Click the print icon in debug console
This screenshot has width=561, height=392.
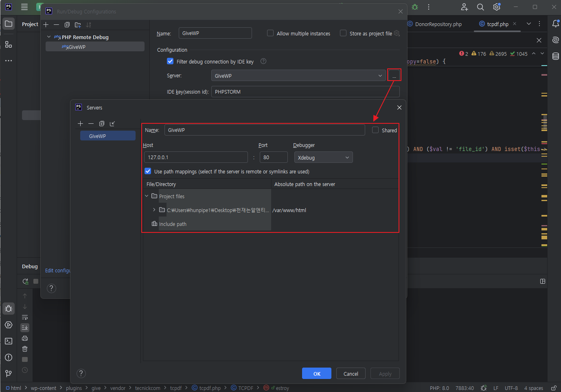25,338
